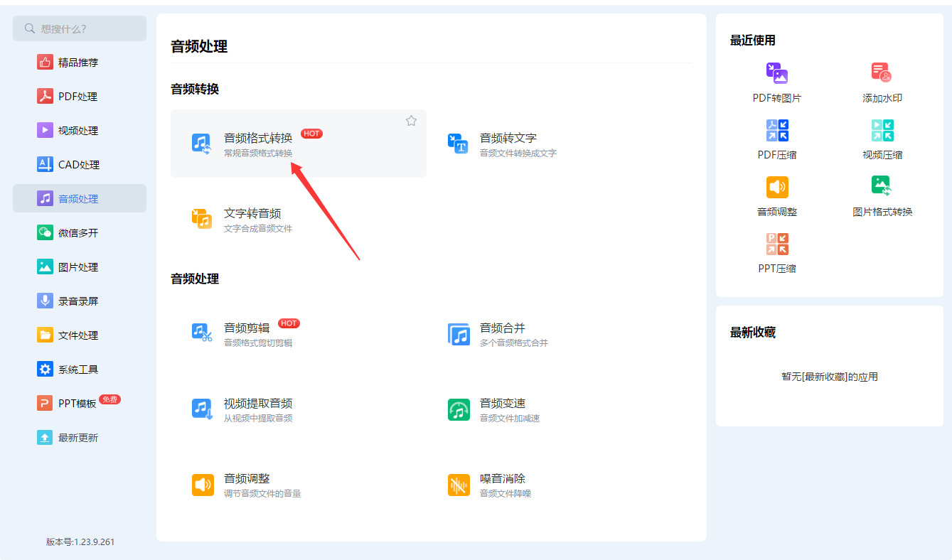
Task: Open recent PDF压缩 icon
Action: (777, 130)
